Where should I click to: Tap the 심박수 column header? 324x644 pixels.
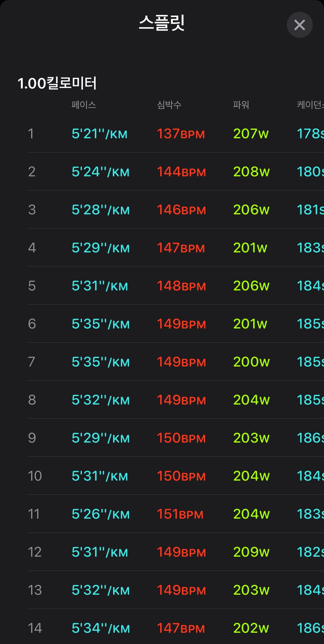click(169, 105)
